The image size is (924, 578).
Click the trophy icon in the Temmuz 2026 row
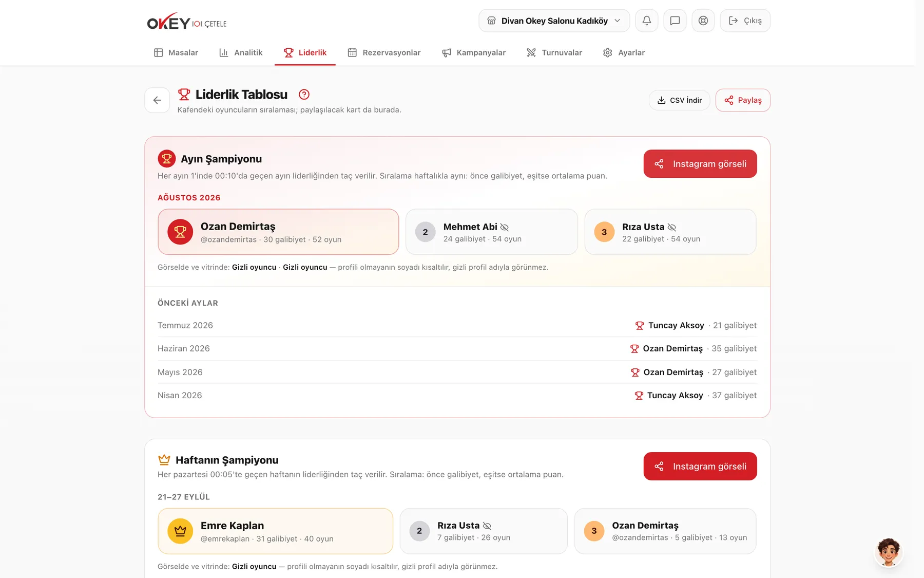click(640, 325)
